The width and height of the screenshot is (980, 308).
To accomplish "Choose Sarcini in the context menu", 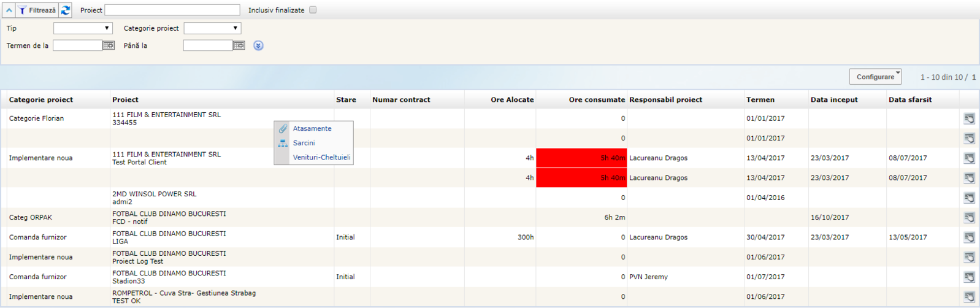I will 304,143.
